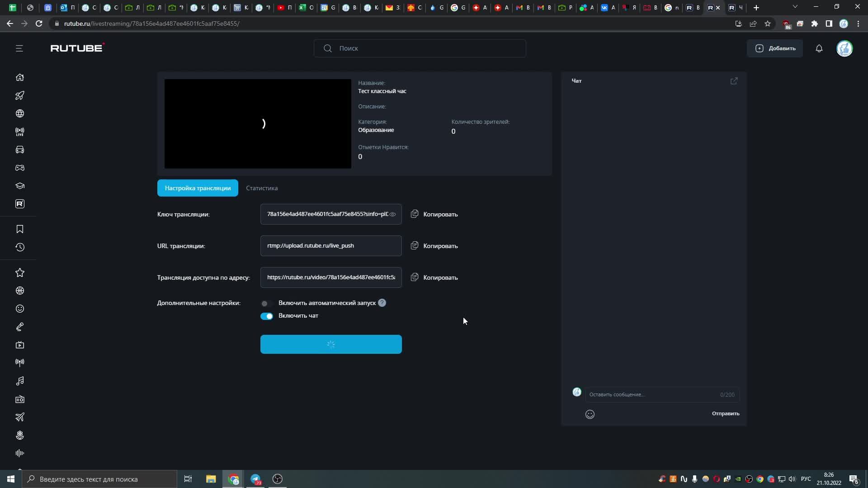Click the notifications bell icon

point(819,48)
